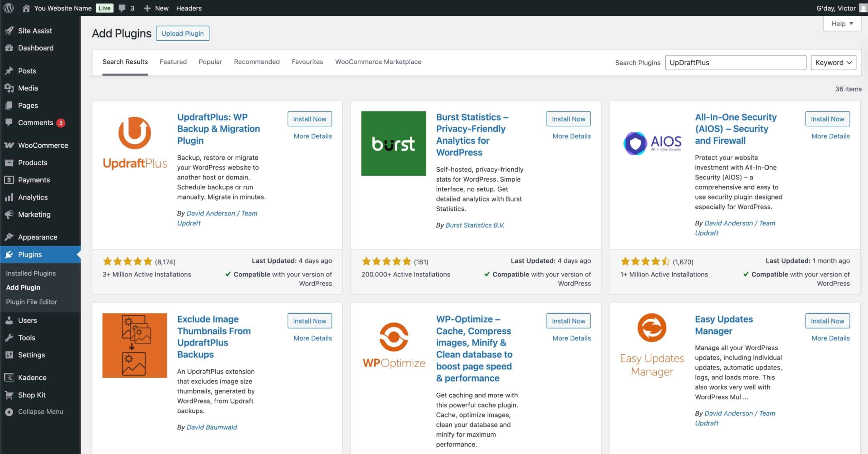
Task: Open Tools wrench icon in sidebar
Action: 9,338
